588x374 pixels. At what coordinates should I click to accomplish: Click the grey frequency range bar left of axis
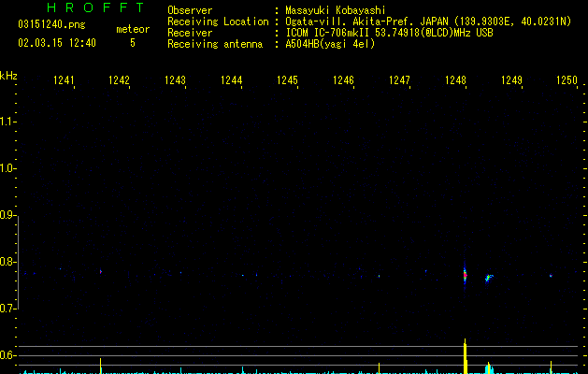coord(19,263)
